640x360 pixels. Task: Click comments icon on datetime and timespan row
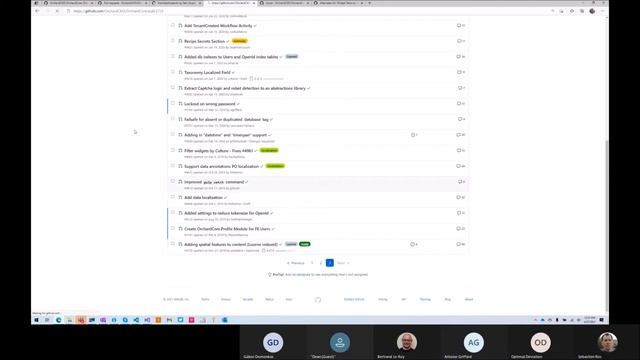point(460,135)
